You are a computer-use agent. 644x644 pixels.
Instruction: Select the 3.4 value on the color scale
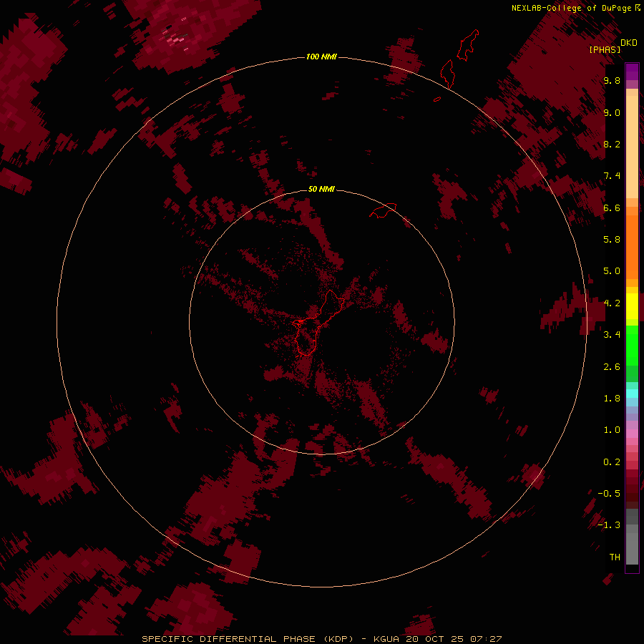(x=612, y=335)
